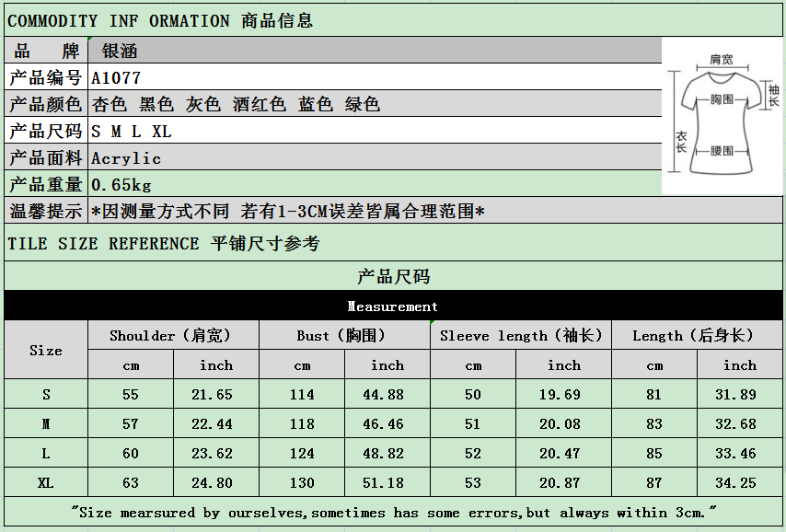Select the sleeve inch value 20.08
The height and width of the screenshot is (532, 786).
click(564, 424)
